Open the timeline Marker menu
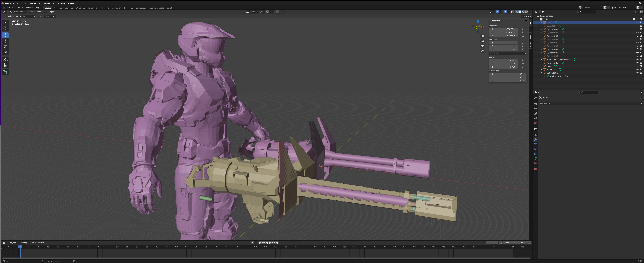 [41, 243]
